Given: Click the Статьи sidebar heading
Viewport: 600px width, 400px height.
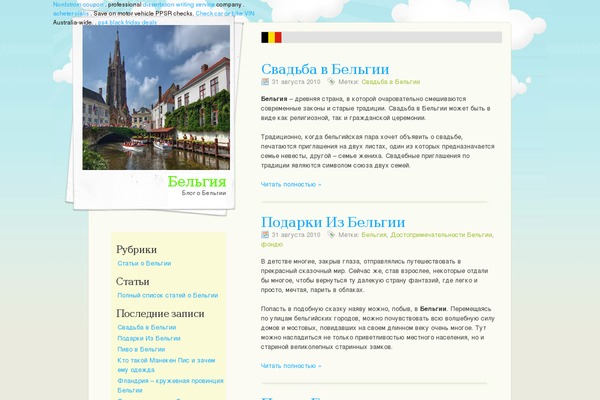Looking at the screenshot, I should point(132,281).
